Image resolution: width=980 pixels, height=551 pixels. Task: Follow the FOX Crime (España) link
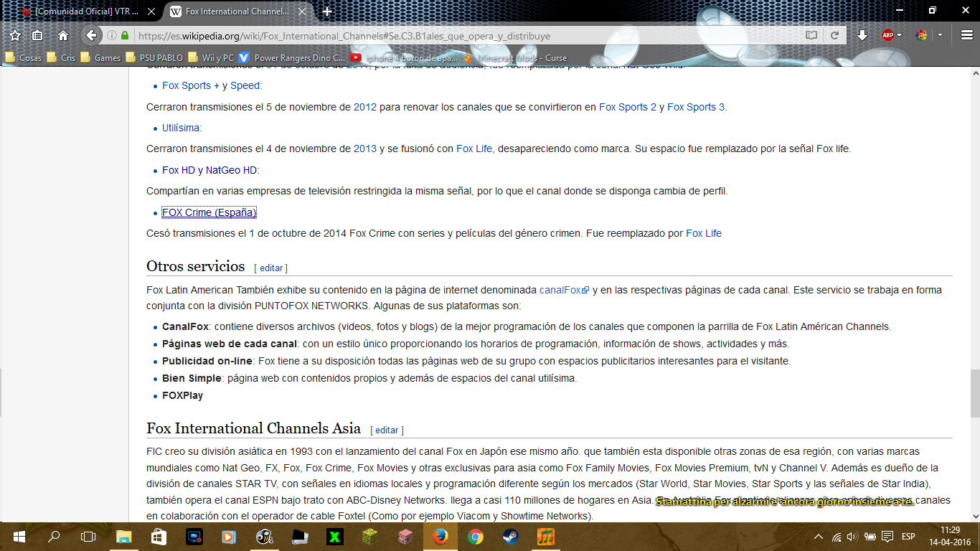[209, 212]
